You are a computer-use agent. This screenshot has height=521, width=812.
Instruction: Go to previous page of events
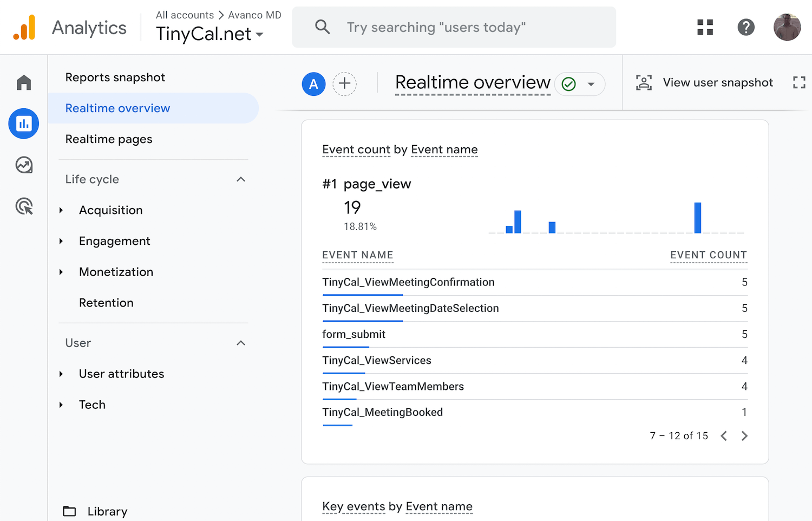pos(724,436)
